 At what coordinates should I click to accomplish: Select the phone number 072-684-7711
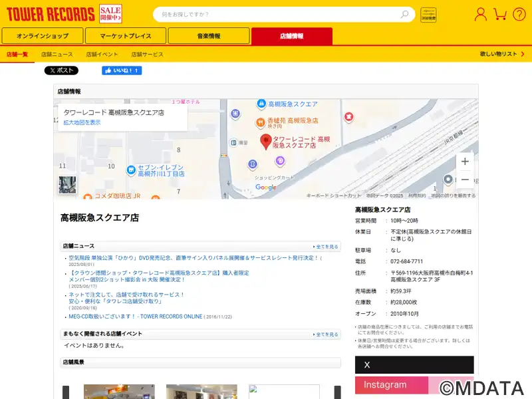pos(406,261)
